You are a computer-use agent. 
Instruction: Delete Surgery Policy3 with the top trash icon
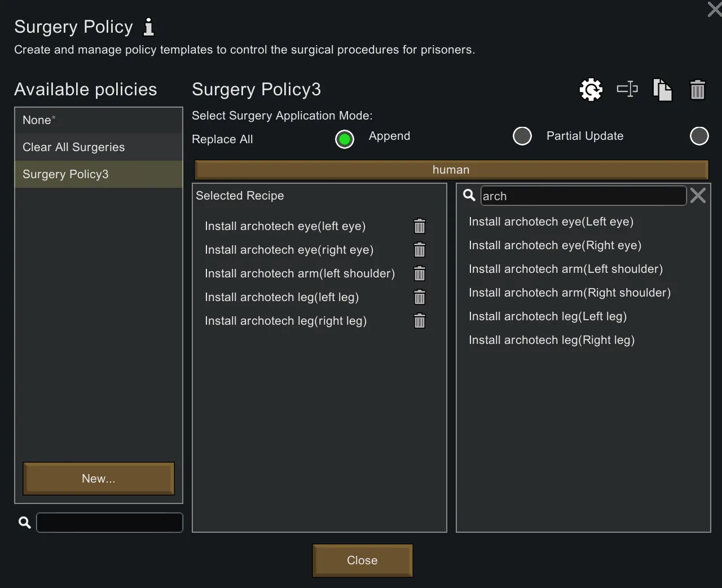[698, 90]
